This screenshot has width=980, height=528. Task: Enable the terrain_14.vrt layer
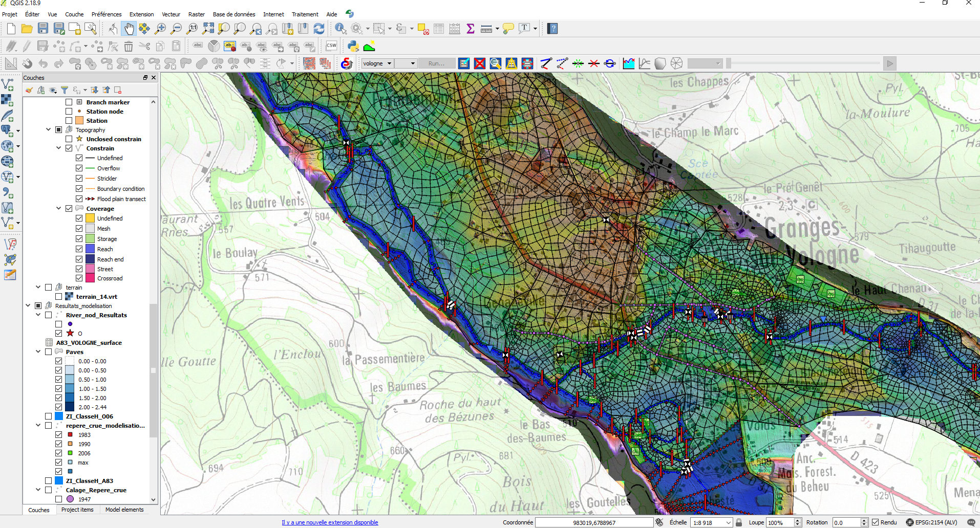(x=58, y=297)
